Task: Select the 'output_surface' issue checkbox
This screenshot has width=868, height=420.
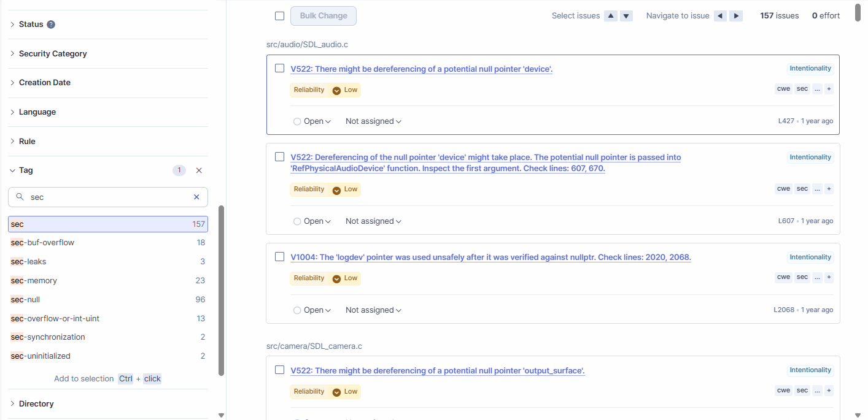Action: [x=279, y=370]
